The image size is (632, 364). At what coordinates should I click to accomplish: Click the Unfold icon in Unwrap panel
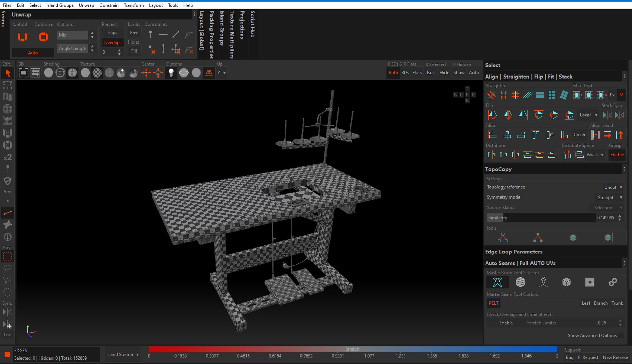click(x=22, y=37)
